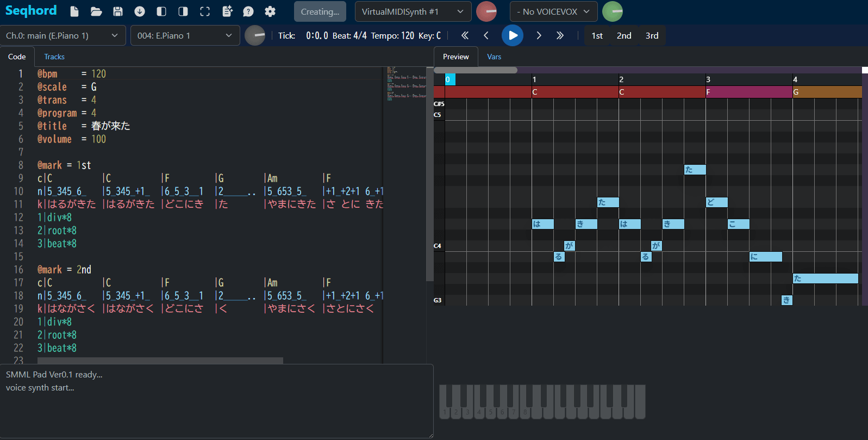Toggle the right panel layout icon

tap(183, 11)
